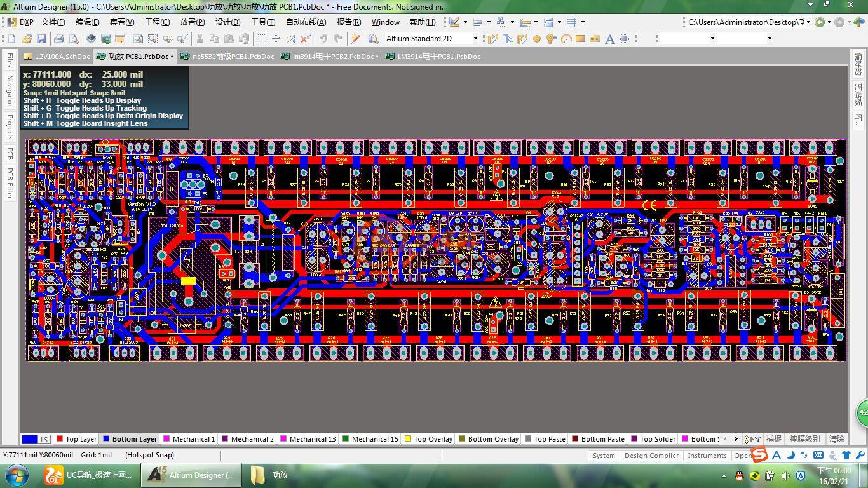Create a new document with the toolbar icon
Image resolution: width=868 pixels, height=488 pixels.
[x=12, y=39]
